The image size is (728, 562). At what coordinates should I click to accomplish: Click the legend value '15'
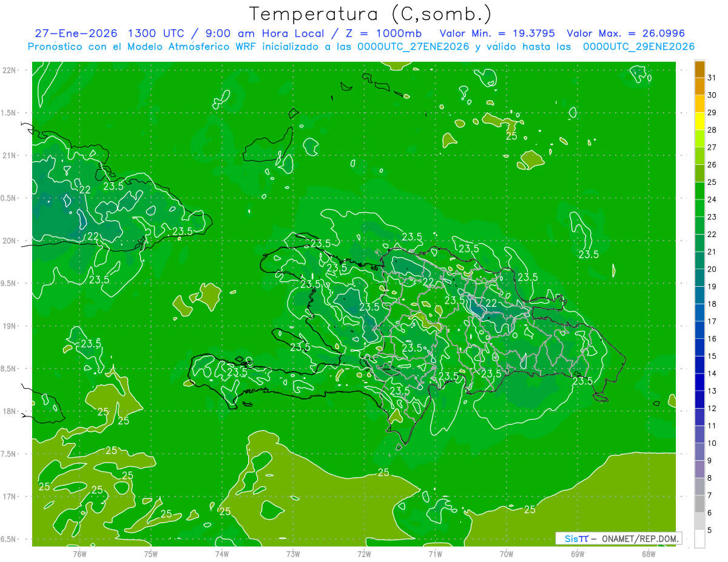(x=712, y=356)
